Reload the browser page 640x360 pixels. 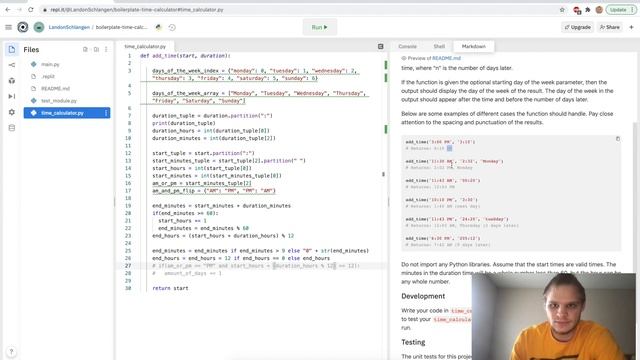click(31, 9)
